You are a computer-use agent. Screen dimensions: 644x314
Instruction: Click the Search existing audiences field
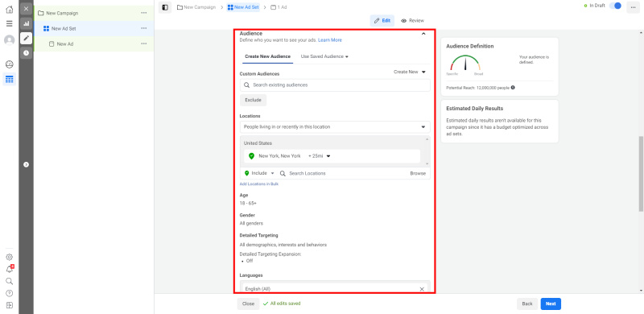click(x=335, y=85)
